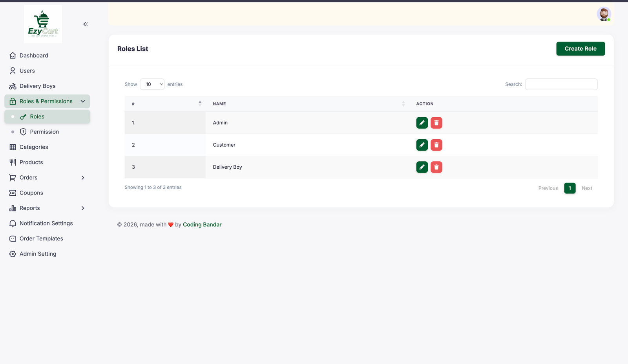628x364 pixels.
Task: Open Roles submenu item
Action: click(47, 116)
